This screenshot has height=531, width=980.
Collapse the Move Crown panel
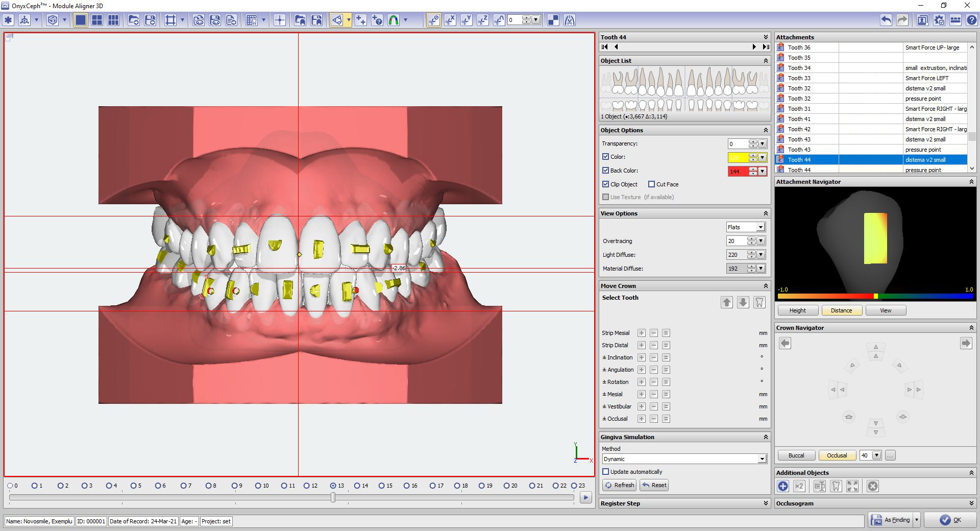pyautogui.click(x=766, y=286)
